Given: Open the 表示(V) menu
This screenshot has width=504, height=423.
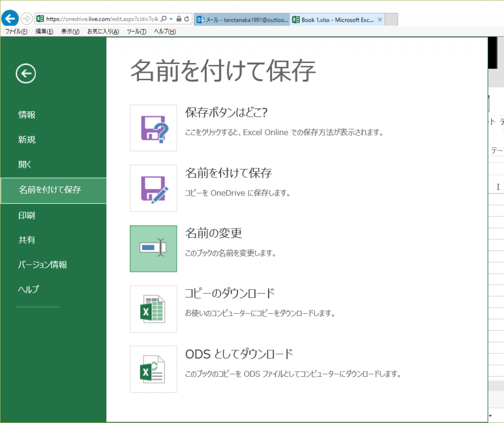Looking at the screenshot, I should click(x=70, y=31).
